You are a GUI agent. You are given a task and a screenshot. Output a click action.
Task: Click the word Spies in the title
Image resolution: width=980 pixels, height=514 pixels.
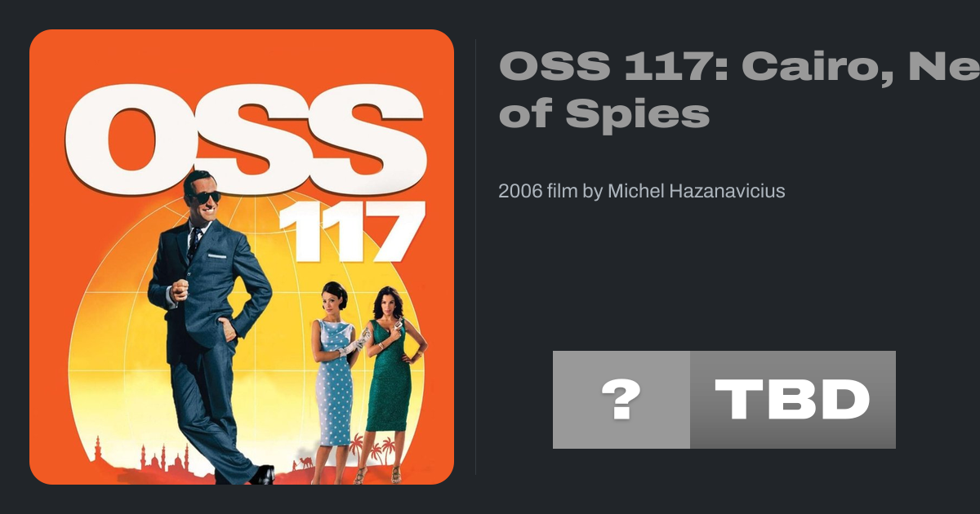(x=637, y=114)
